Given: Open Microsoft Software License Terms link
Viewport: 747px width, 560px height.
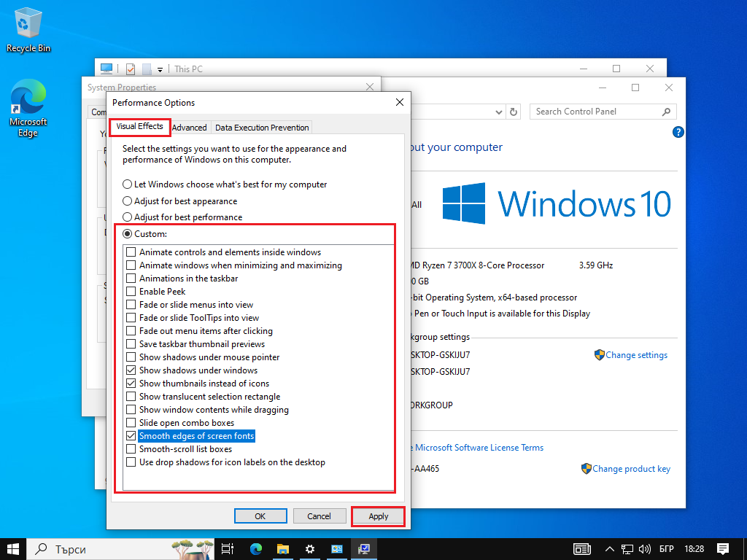Looking at the screenshot, I should coord(479,448).
